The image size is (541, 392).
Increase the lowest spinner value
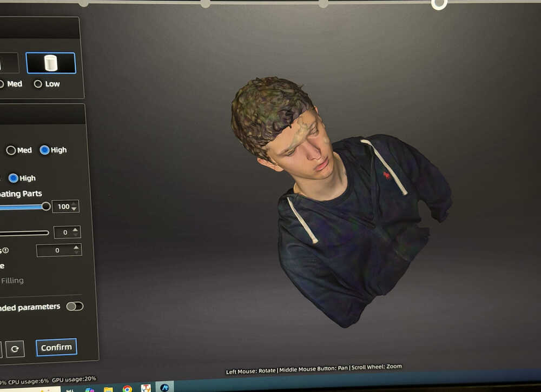point(76,248)
